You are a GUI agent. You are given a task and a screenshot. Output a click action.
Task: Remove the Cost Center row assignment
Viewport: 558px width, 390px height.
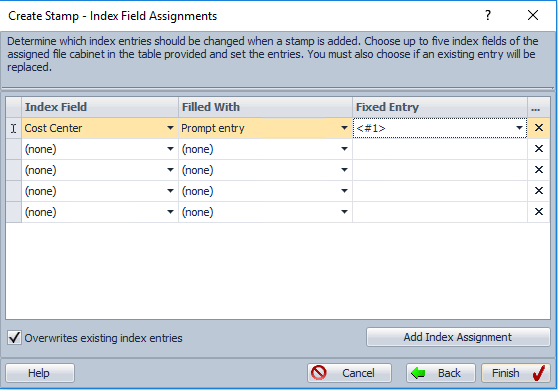[x=539, y=128]
